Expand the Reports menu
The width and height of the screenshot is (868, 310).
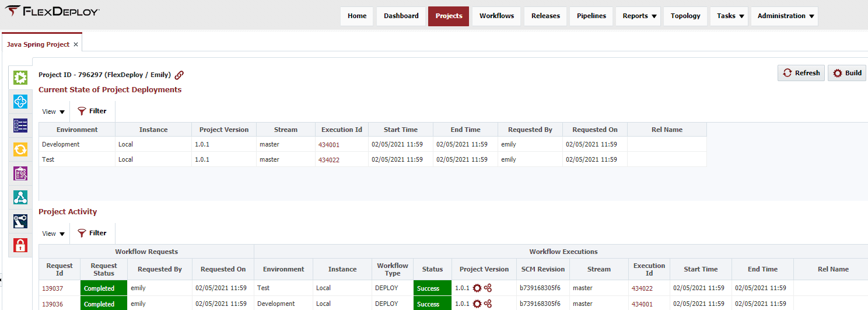coord(639,16)
